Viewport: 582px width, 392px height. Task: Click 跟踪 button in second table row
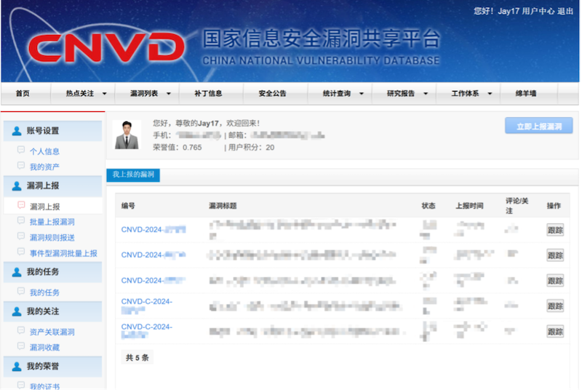click(x=555, y=255)
